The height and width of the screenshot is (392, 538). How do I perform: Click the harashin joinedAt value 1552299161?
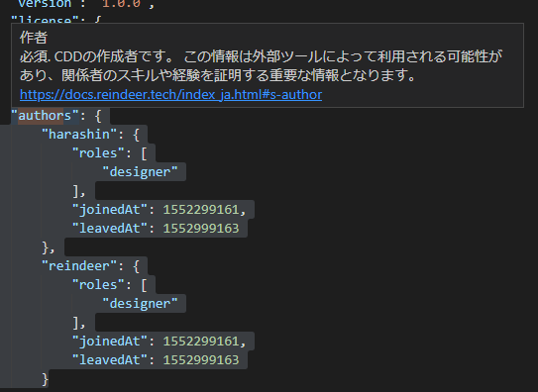pyautogui.click(x=201, y=210)
